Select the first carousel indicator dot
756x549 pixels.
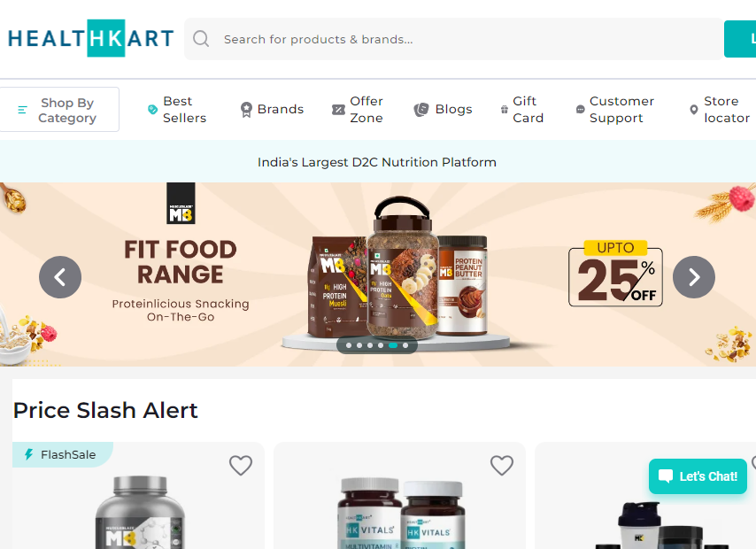point(349,345)
